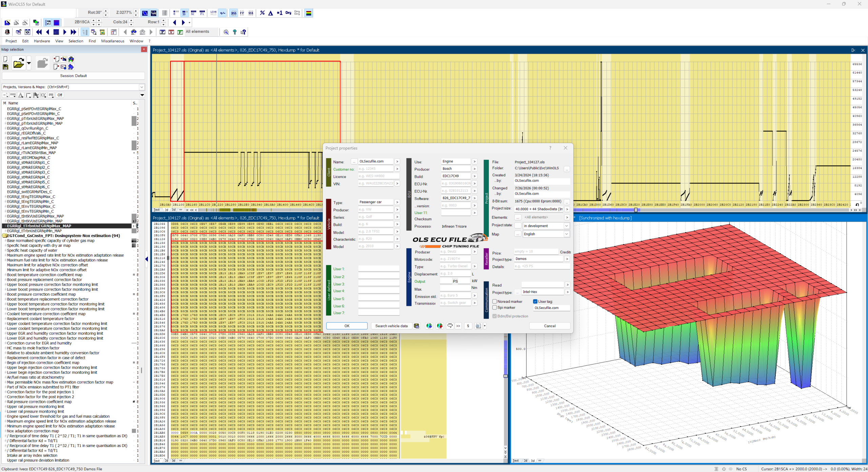Viewport: 868px width, 472px height.
Task: Jump back with double-left arrow
Action: click(x=39, y=32)
